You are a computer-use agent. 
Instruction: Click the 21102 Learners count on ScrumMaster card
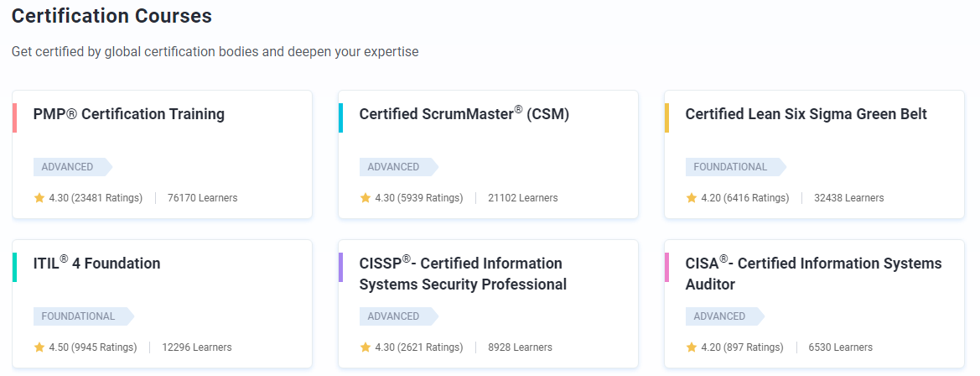(522, 198)
